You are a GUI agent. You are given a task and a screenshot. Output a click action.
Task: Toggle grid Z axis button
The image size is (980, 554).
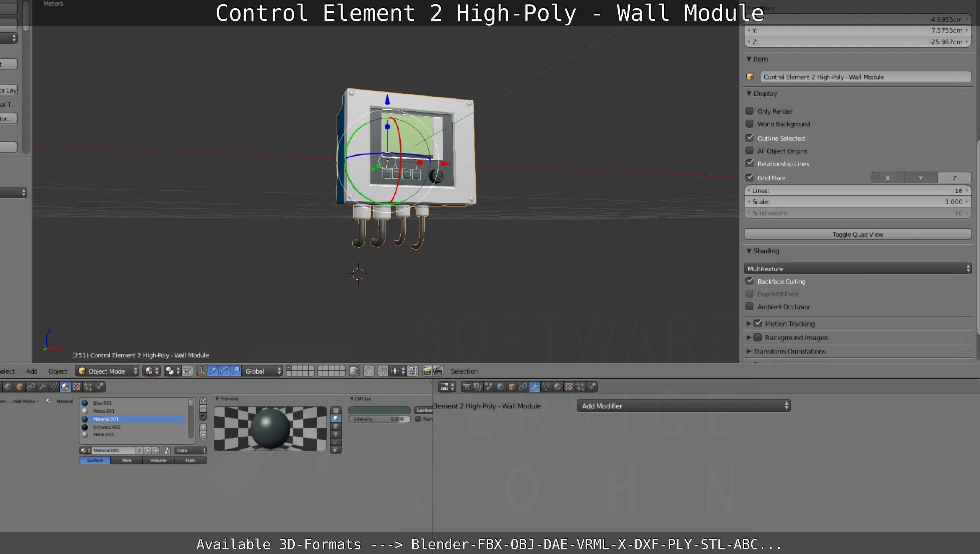point(954,178)
